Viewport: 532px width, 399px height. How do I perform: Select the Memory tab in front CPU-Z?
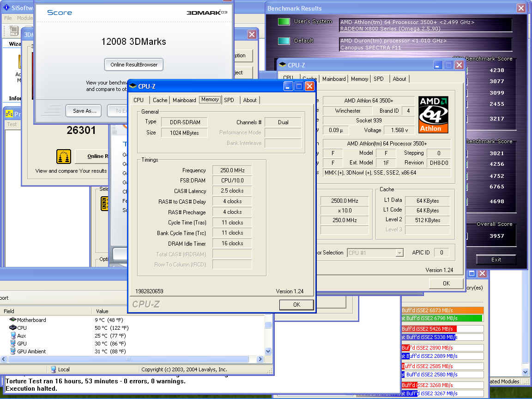click(210, 99)
